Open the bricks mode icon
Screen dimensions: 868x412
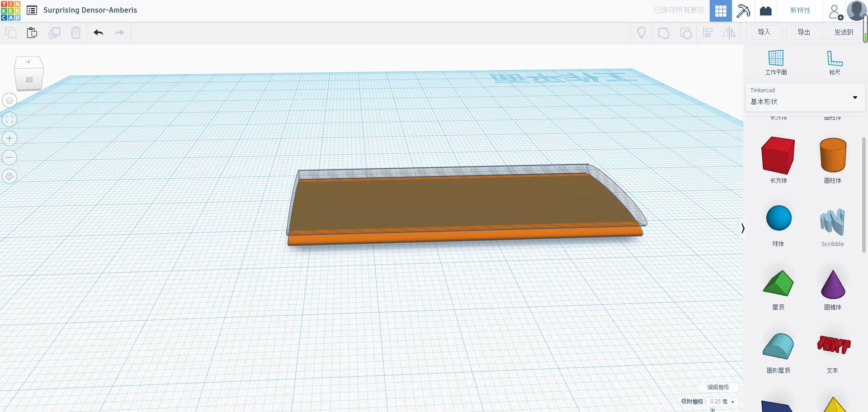point(765,10)
